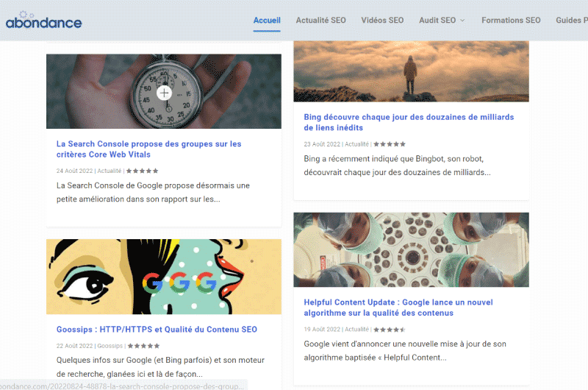Click excerpt "La Search Console de Google propose"

pos(153,192)
